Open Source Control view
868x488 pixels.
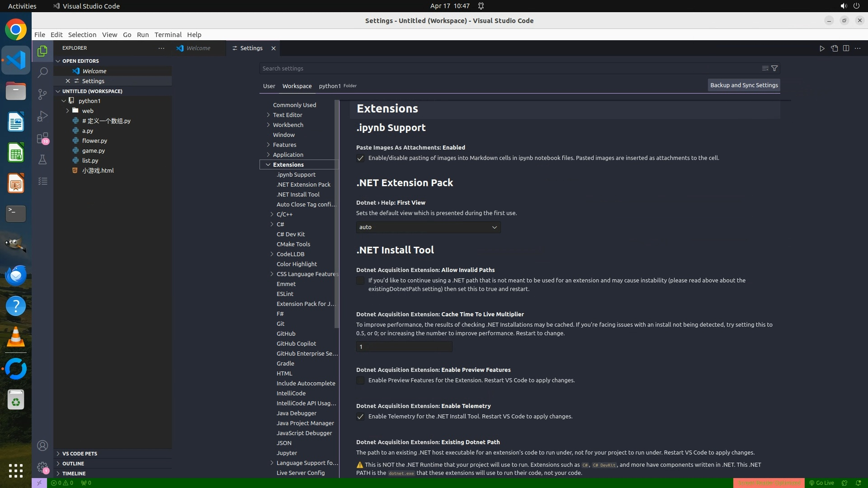[x=42, y=94]
